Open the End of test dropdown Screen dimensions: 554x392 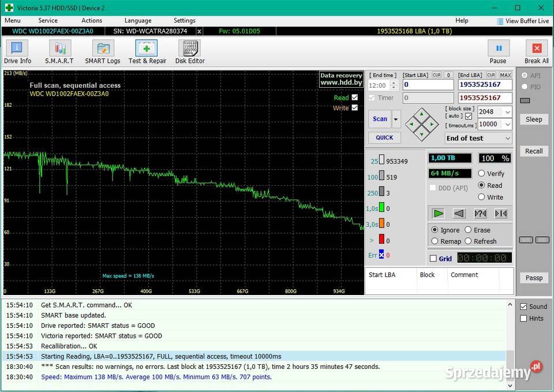click(508, 138)
